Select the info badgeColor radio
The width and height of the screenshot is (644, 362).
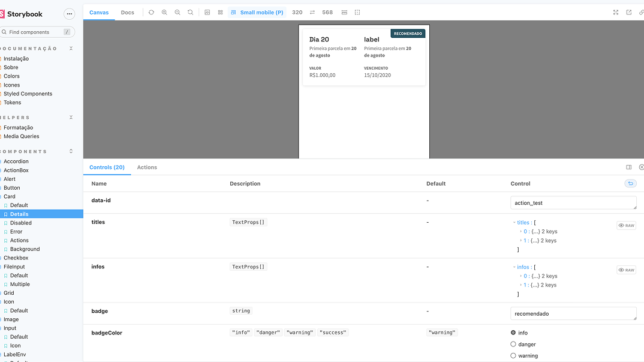[513, 333]
